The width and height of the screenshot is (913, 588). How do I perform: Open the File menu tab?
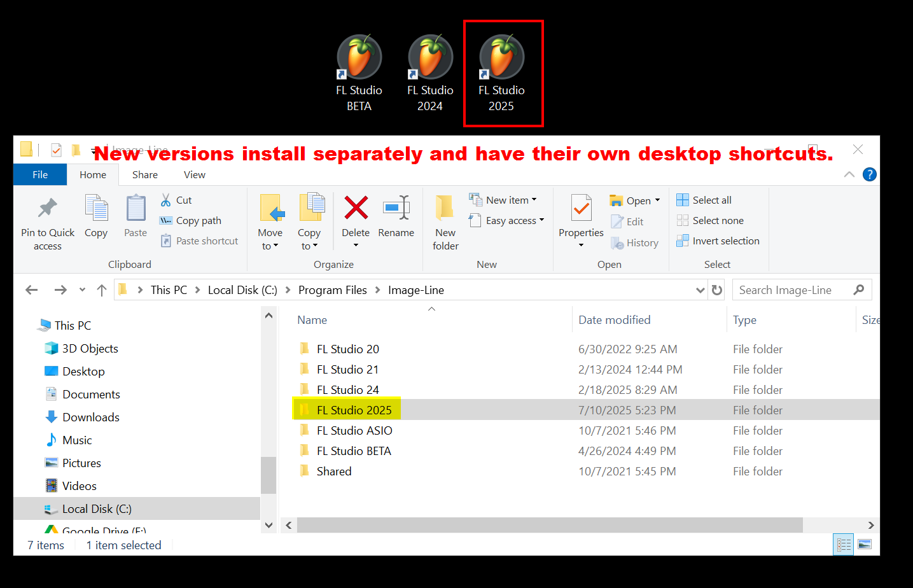[40, 174]
